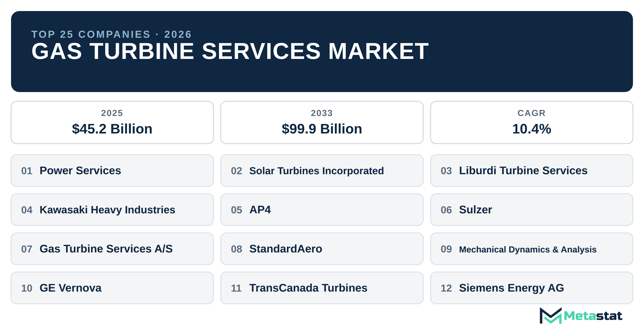The height and width of the screenshot is (336, 644).
Task: Click the TransCanada Turbines entry
Action: pos(322,288)
